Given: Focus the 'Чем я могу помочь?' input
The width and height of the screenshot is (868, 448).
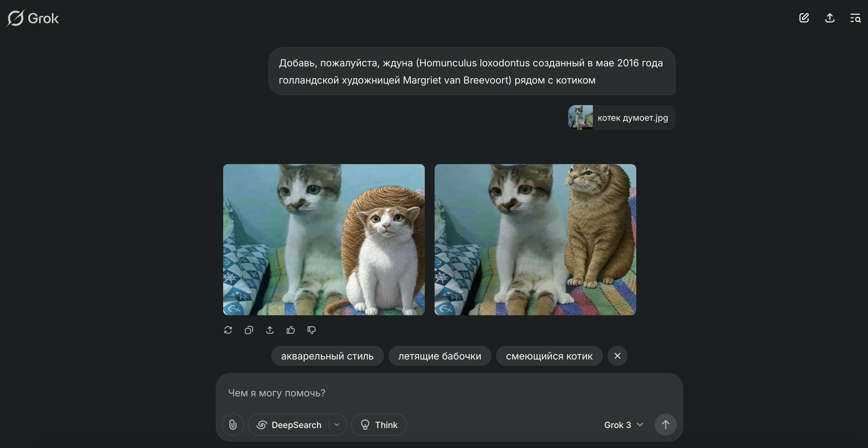Looking at the screenshot, I should 449,393.
